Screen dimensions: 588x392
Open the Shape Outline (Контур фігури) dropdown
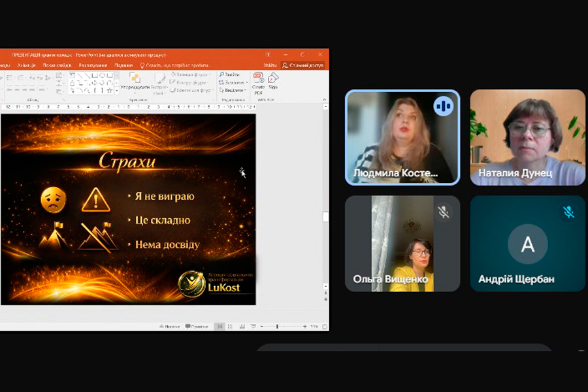(x=189, y=82)
